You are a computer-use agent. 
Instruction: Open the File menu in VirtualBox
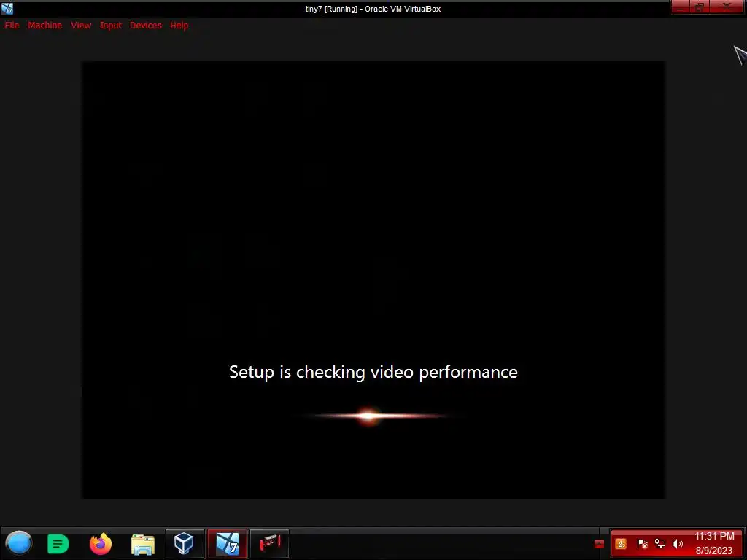(x=12, y=26)
